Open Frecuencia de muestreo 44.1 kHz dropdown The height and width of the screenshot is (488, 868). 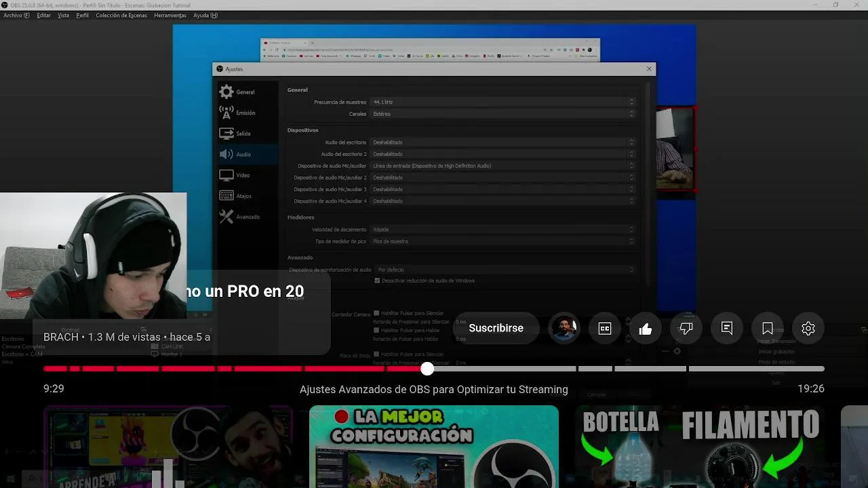[502, 102]
